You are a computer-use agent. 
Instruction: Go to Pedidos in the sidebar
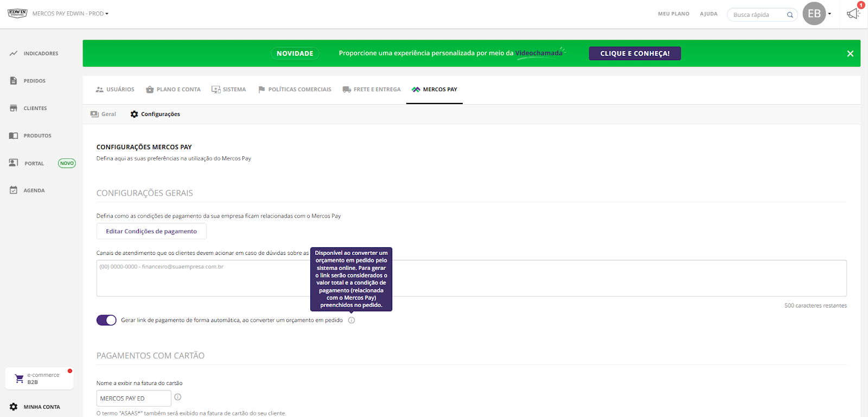tap(34, 81)
